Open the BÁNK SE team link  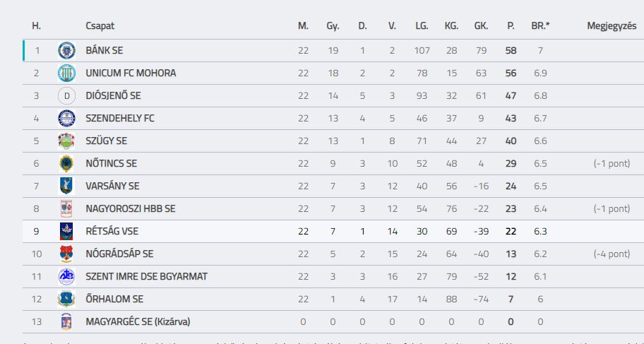(105, 51)
